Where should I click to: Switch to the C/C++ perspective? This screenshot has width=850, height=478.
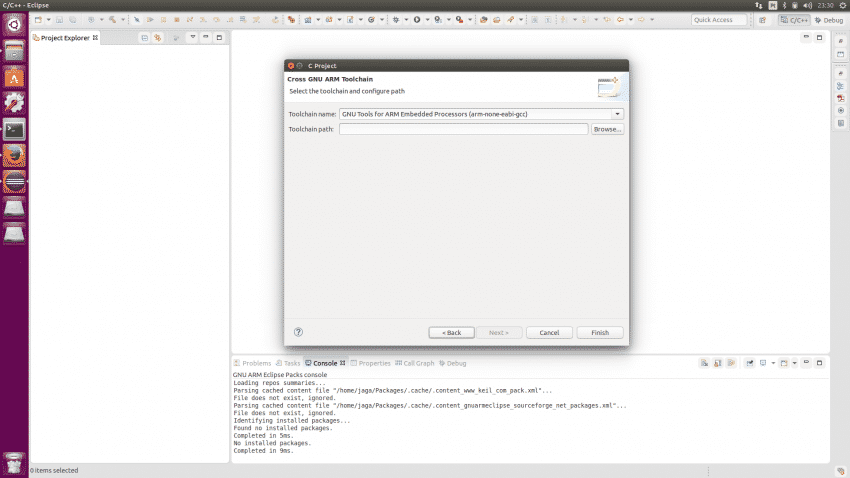click(x=794, y=20)
